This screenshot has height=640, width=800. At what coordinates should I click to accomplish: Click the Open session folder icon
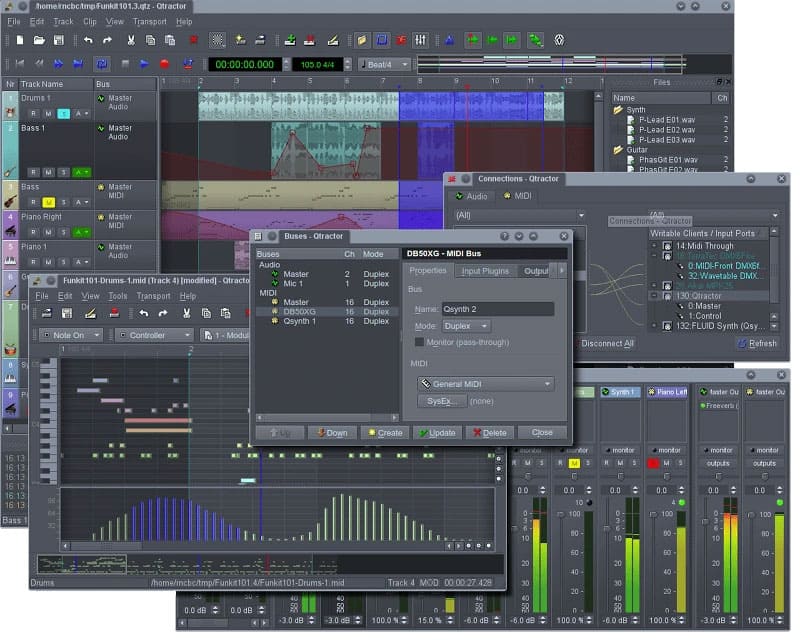pyautogui.click(x=39, y=40)
